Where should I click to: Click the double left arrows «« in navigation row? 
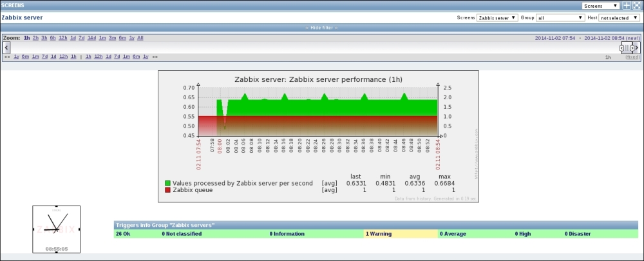(7, 57)
